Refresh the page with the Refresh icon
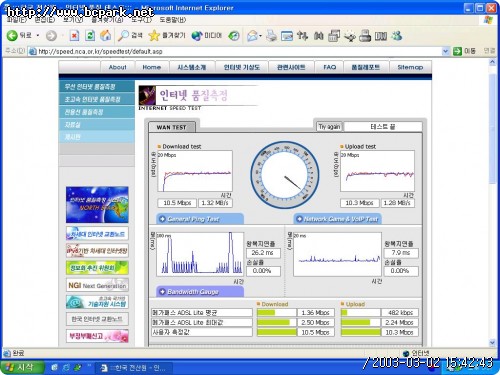This screenshot has height=375, width=500. pyautogui.click(x=90, y=36)
